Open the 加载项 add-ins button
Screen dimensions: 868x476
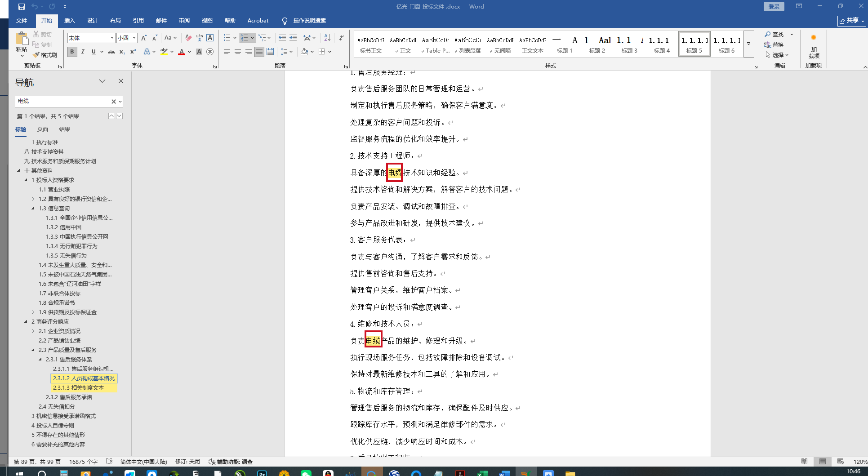point(814,46)
